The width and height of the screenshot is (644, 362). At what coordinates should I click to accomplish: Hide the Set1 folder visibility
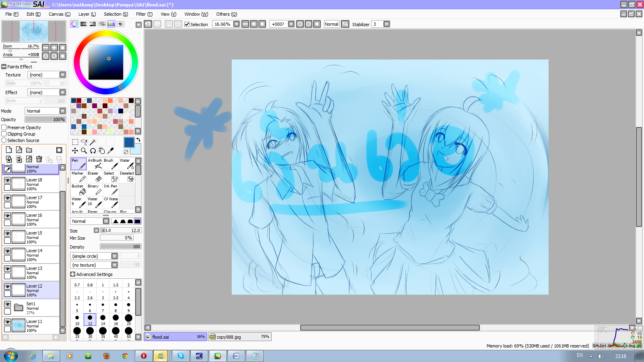tap(7, 304)
